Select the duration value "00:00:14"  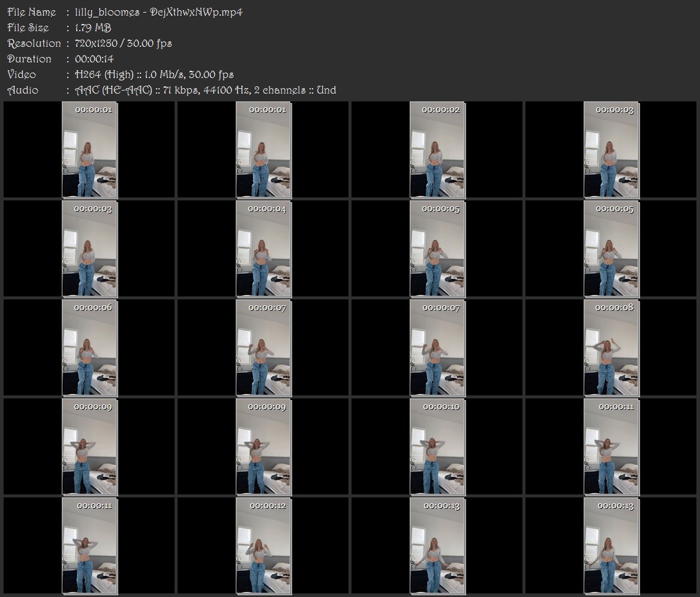pos(94,59)
